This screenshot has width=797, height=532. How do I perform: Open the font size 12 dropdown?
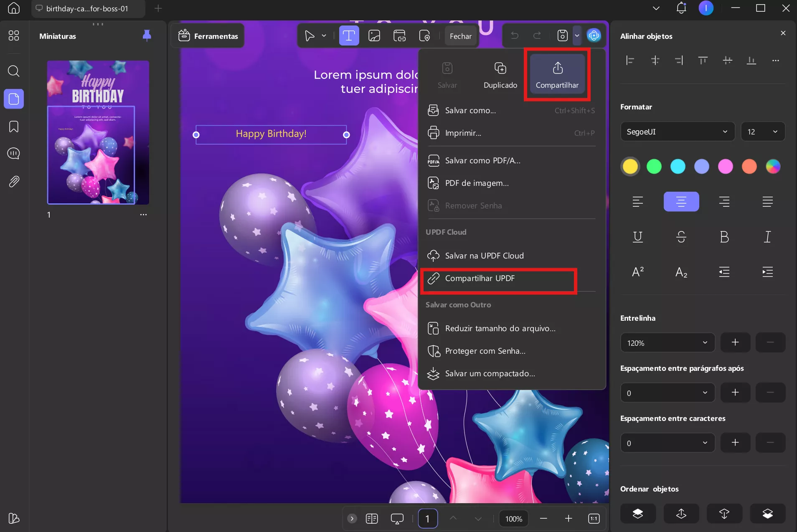(x=763, y=132)
